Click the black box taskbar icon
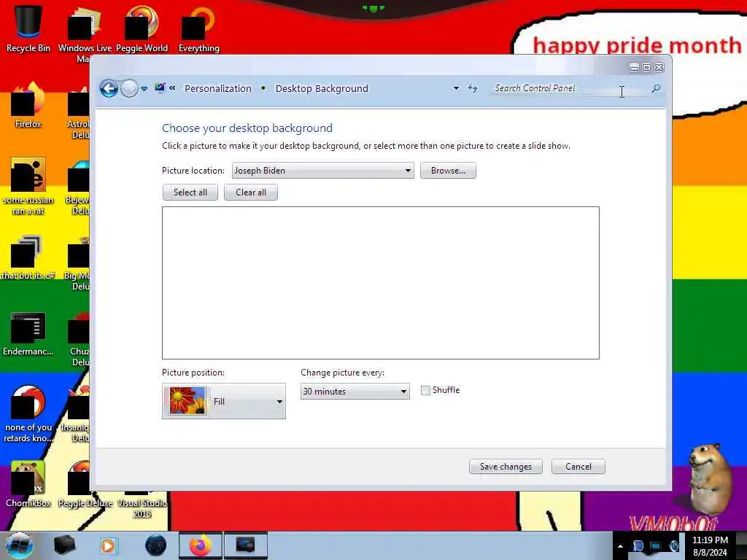Viewport: 747px width, 560px height. point(64,545)
